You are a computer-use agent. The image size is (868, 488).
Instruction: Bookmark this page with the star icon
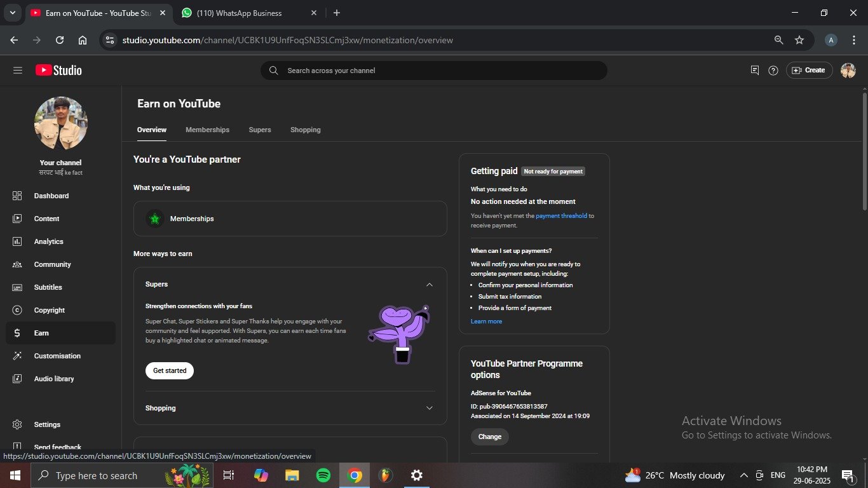pyautogui.click(x=799, y=40)
